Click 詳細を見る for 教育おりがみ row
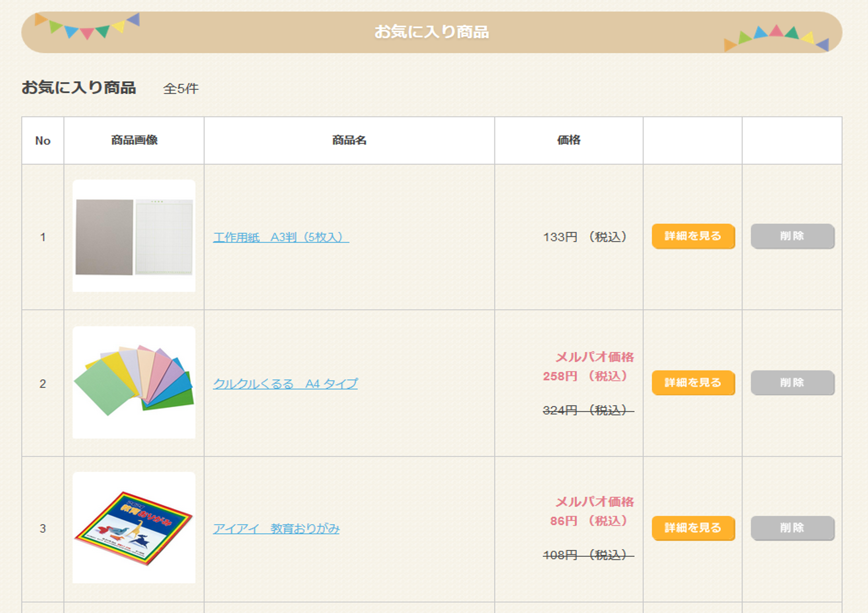This screenshot has height=613, width=868. [692, 528]
